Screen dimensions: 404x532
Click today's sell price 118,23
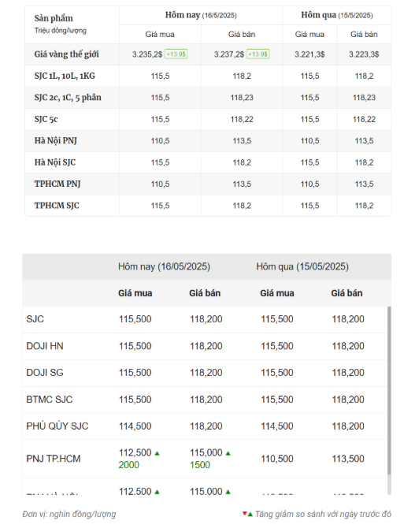[242, 98]
